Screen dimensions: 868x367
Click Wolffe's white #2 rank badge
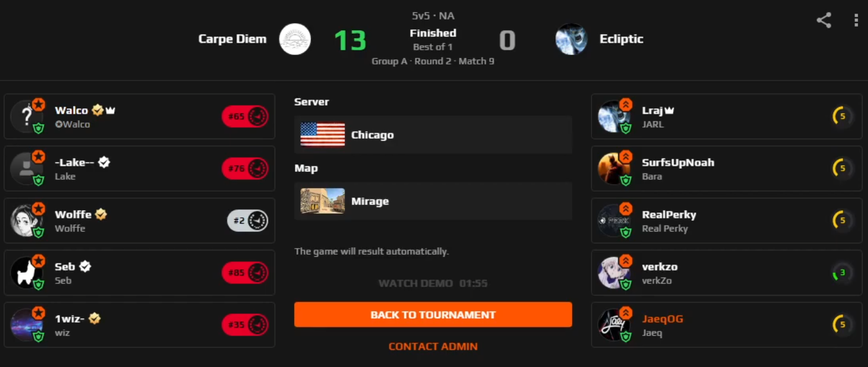pos(247,221)
